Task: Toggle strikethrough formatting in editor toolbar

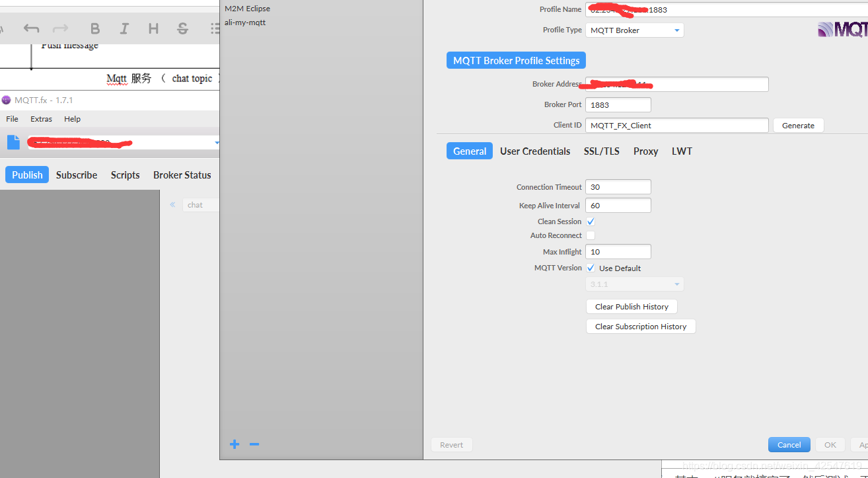Action: 183,28
